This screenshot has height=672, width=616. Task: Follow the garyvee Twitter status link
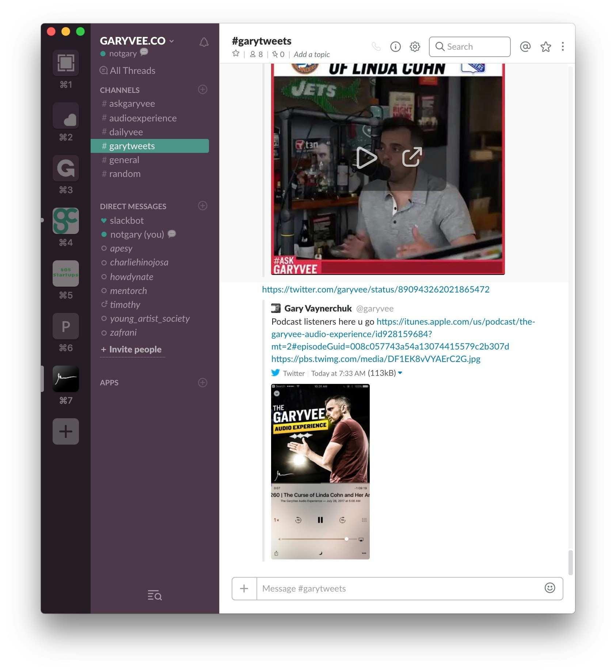click(x=376, y=289)
